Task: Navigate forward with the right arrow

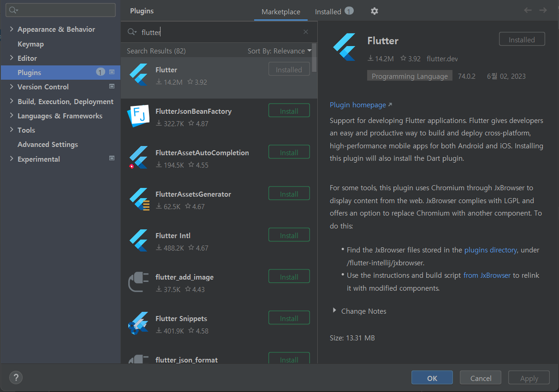Action: (x=543, y=10)
